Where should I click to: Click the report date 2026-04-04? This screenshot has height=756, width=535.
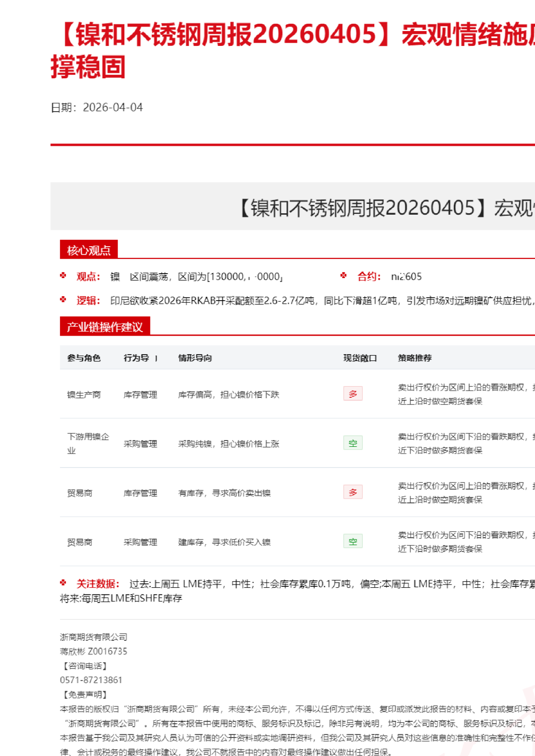pyautogui.click(x=113, y=108)
